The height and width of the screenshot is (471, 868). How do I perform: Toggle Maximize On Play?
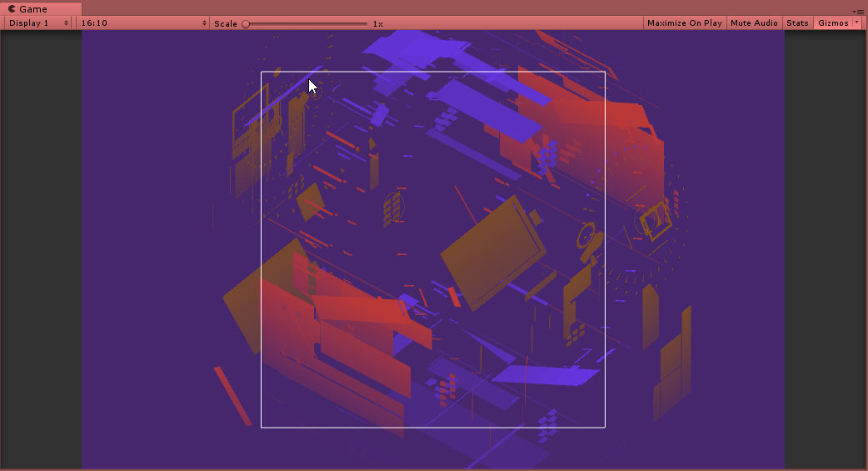(x=684, y=23)
